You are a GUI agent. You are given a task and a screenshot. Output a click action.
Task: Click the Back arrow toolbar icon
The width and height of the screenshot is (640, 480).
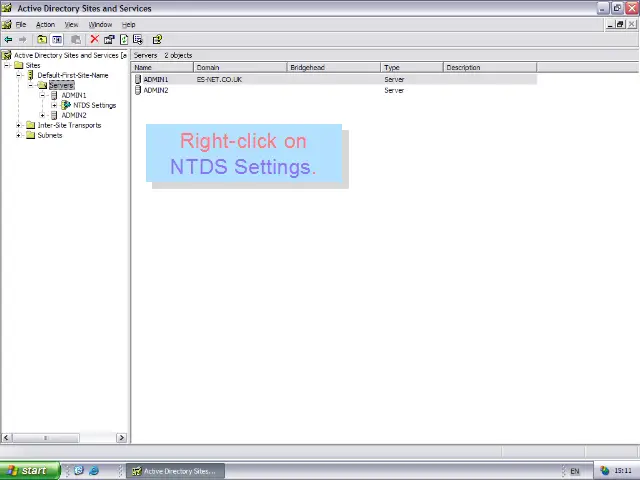click(x=8, y=40)
